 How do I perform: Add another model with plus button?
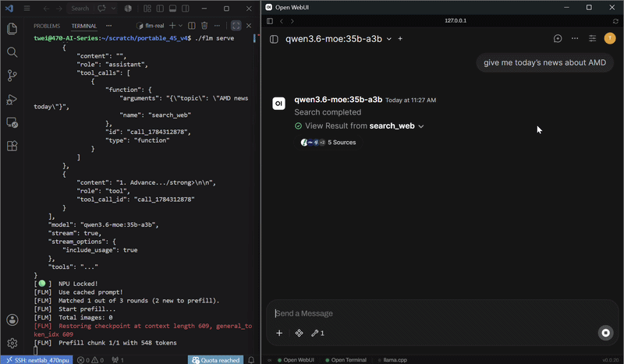400,39
